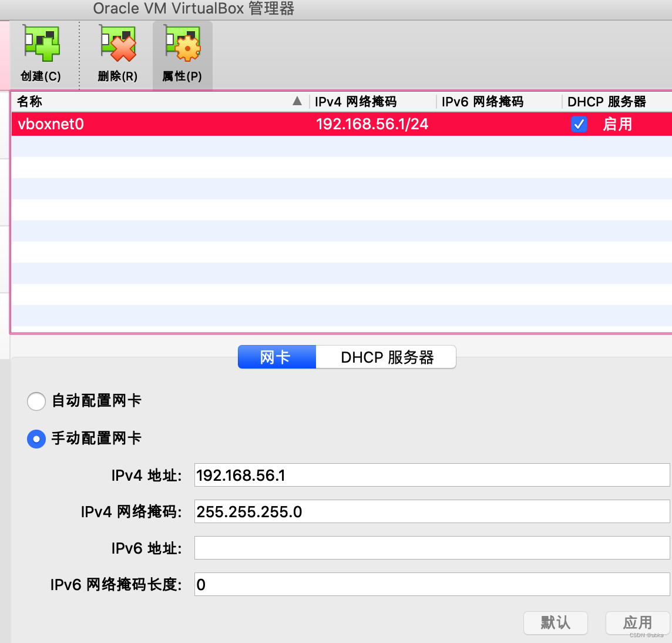The height and width of the screenshot is (643, 672).
Task: Sort the list by the 名称 column header
Action: pos(159,102)
